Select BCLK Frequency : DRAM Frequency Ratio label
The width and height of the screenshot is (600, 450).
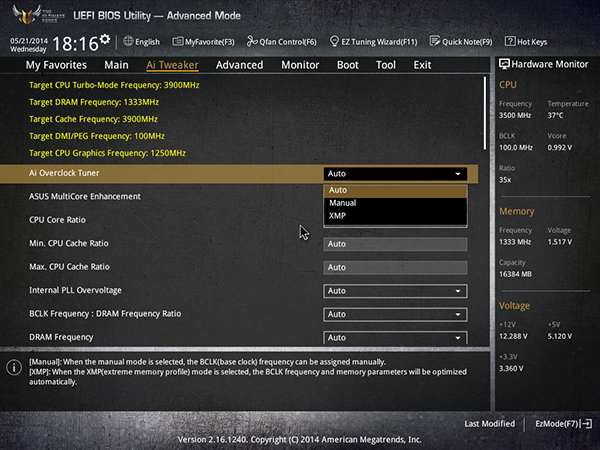tap(105, 314)
